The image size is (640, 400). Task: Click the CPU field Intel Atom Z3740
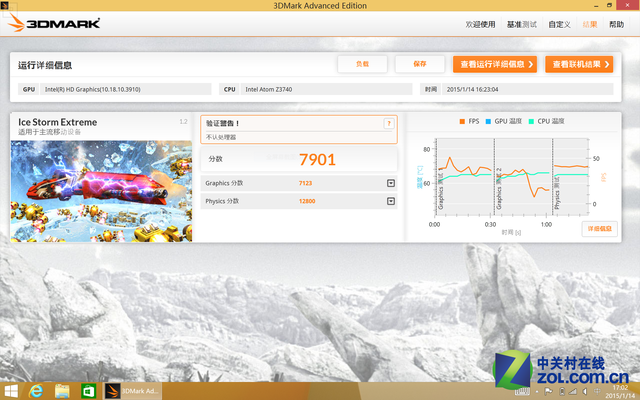[326, 89]
